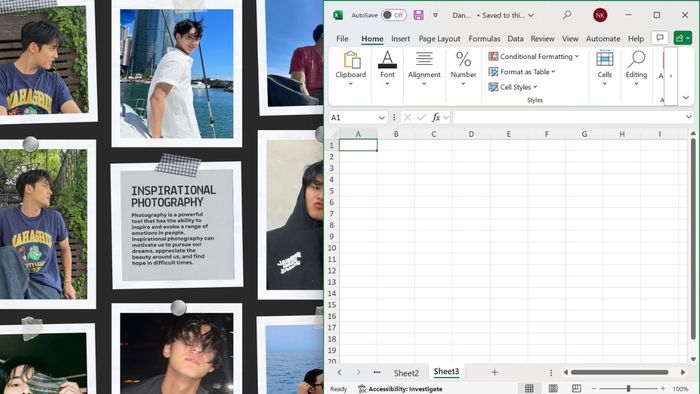This screenshot has height=394, width=700.
Task: Click the previous sheet arrow
Action: click(x=339, y=372)
